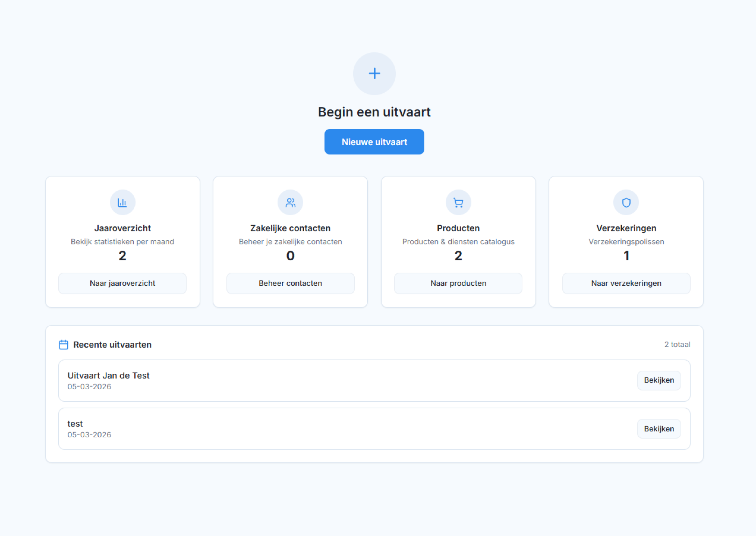This screenshot has width=756, height=536.
Task: Start a new funeral with Nieuwe uitvaart
Action: click(374, 142)
